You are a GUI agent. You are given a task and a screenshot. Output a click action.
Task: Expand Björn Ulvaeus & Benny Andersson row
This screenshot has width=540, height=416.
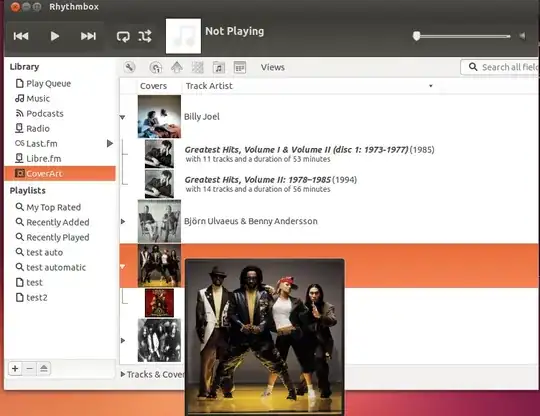pyautogui.click(x=123, y=221)
